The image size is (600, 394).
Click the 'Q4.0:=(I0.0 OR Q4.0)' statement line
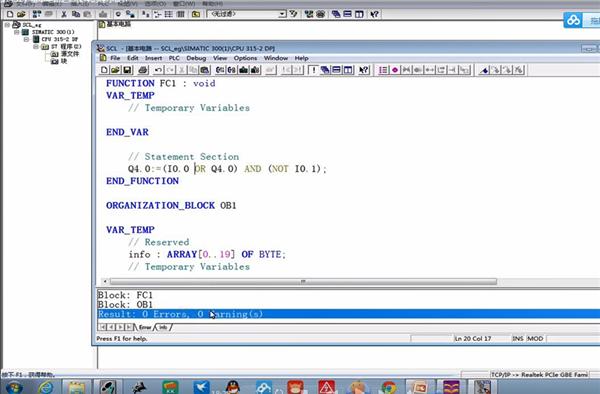(x=227, y=169)
